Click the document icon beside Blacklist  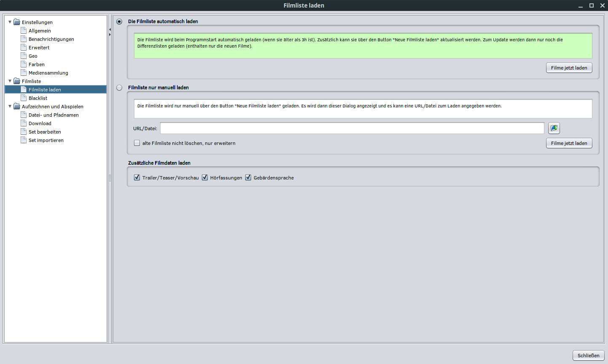pos(24,98)
